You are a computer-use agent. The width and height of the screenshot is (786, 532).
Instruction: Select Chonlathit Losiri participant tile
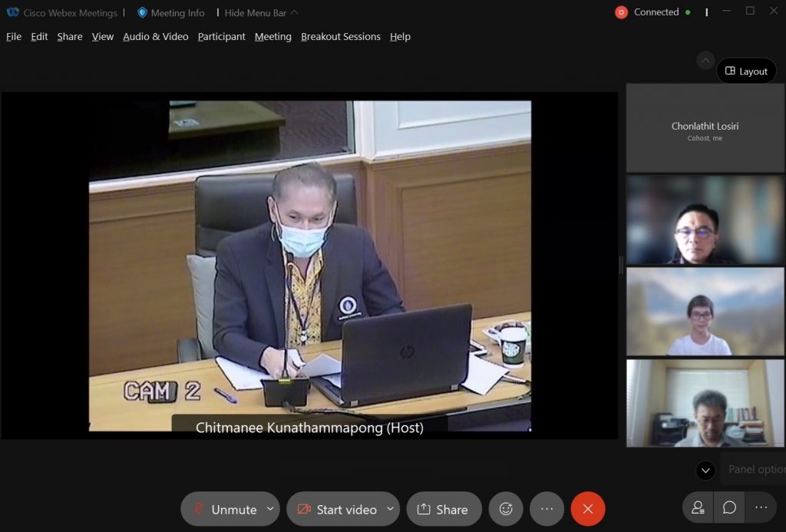[705, 128]
